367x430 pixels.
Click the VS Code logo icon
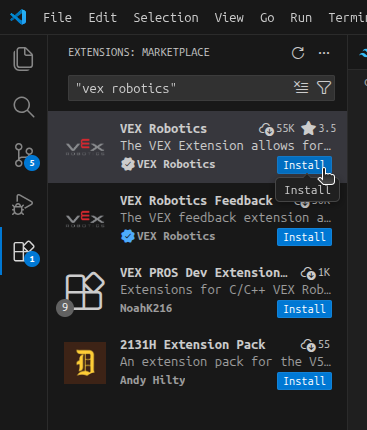pos(18,17)
